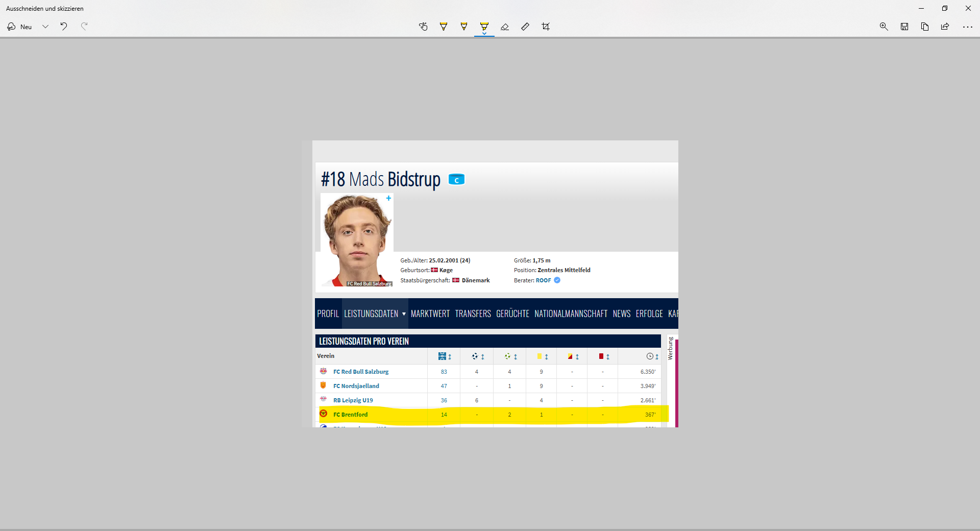The image size is (980, 531).
Task: Undo the last annotation
Action: 64,27
